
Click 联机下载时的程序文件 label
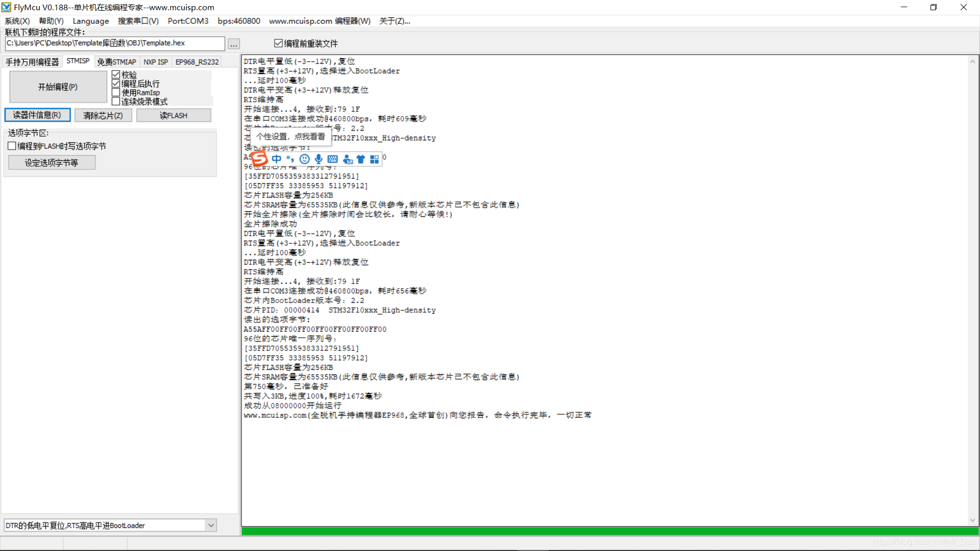[45, 32]
